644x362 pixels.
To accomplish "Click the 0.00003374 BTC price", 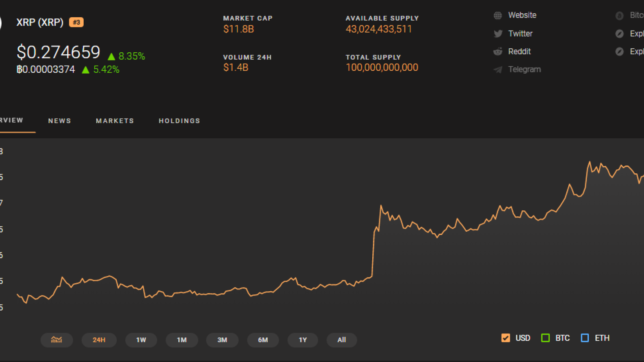I will coord(45,70).
